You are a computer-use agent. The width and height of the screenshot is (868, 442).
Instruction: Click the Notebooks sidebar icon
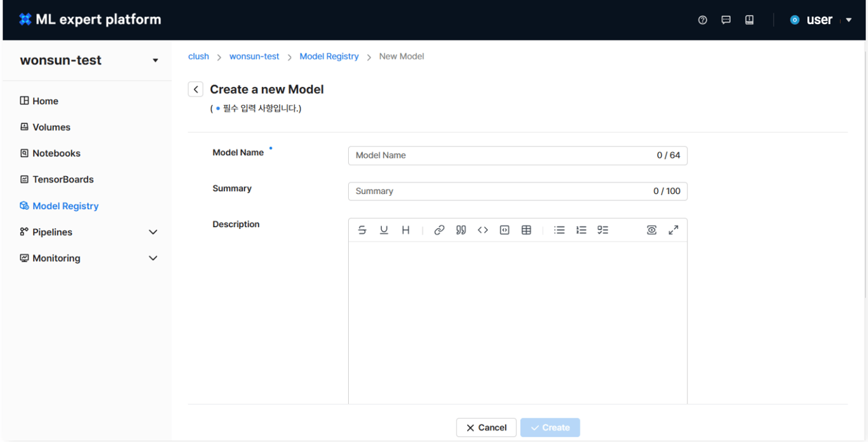24,153
